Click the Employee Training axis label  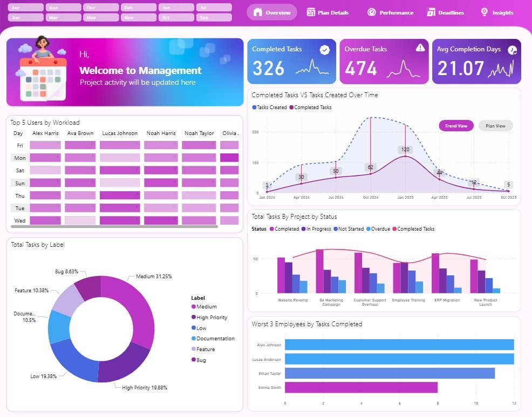408,300
